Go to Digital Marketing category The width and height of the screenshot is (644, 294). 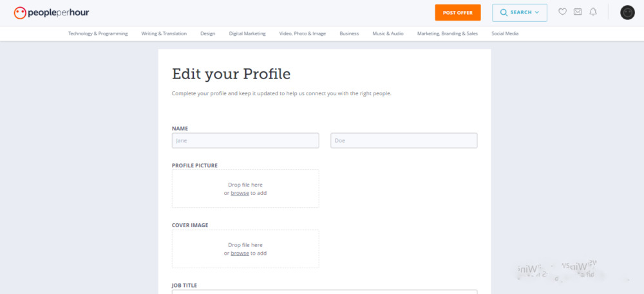247,33
